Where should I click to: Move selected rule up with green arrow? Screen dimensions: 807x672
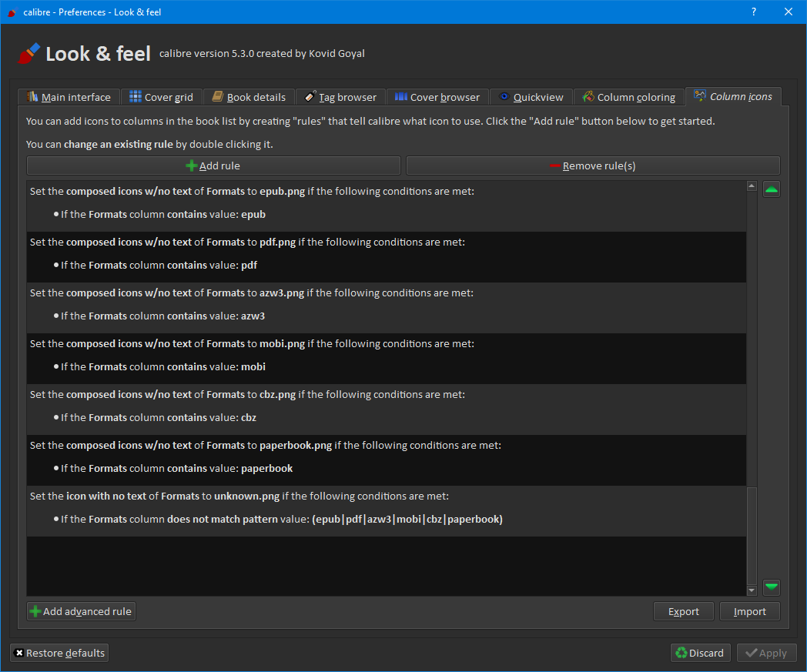tap(771, 189)
